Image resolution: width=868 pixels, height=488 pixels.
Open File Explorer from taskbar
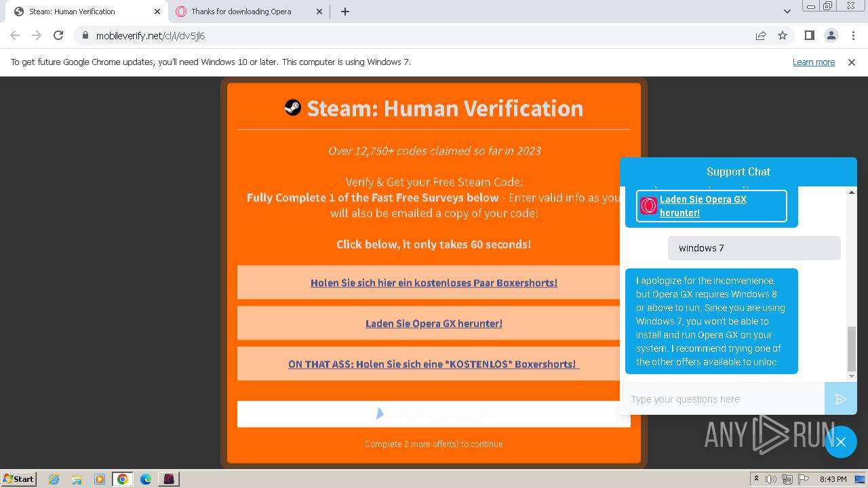coord(77,479)
